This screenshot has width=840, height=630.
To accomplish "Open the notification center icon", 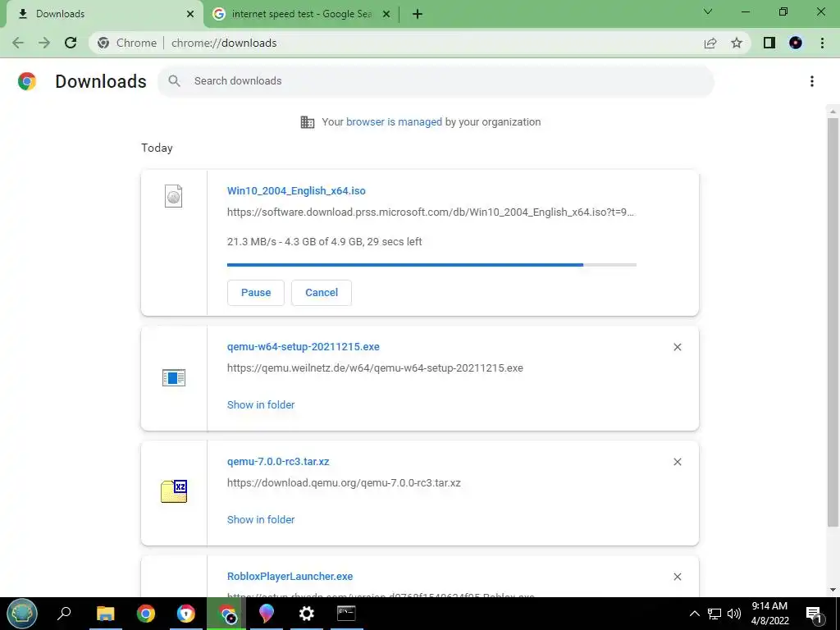I will click(x=815, y=614).
